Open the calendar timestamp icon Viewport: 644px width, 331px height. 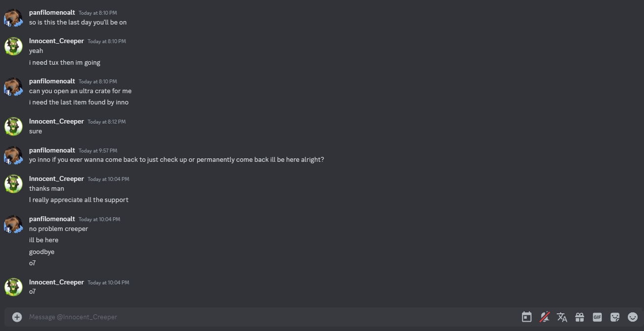527,317
